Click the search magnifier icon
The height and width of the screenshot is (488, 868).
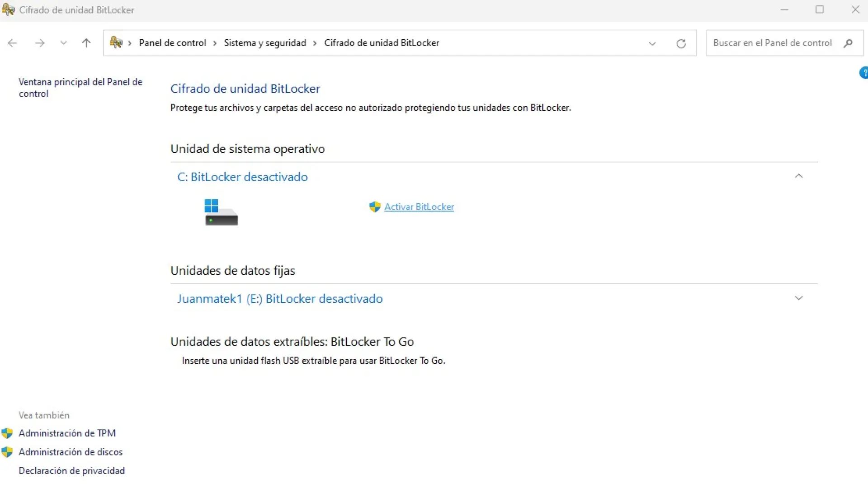[848, 43]
